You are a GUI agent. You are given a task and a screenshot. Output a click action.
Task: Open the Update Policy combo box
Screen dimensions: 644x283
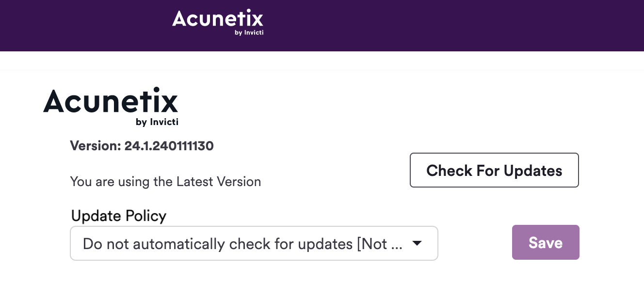(x=254, y=243)
